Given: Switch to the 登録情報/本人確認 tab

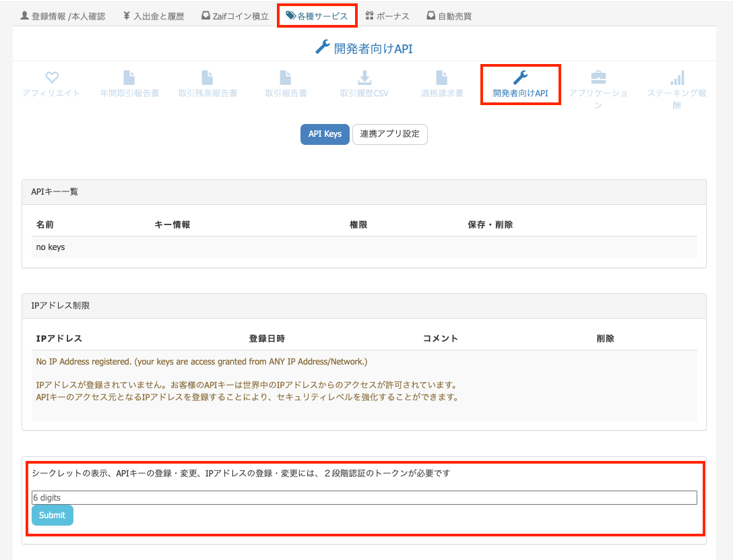Looking at the screenshot, I should [63, 16].
